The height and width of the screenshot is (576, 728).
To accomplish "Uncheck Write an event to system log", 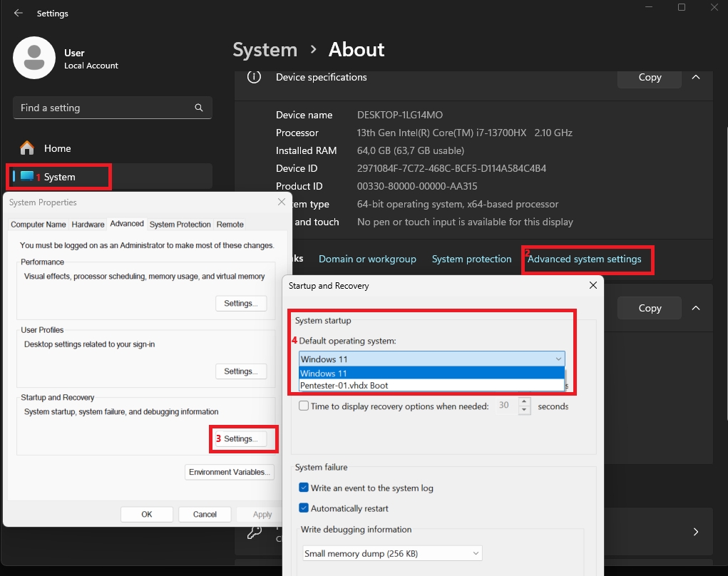I will click(x=304, y=488).
